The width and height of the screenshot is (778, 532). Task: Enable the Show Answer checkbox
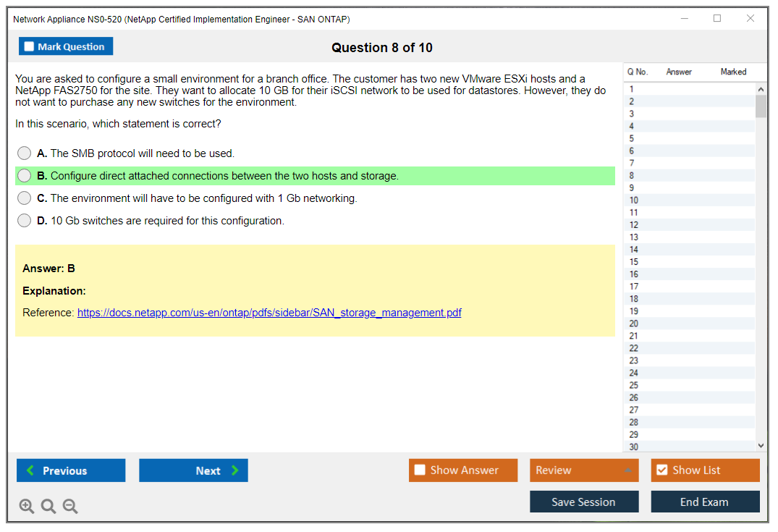click(420, 470)
